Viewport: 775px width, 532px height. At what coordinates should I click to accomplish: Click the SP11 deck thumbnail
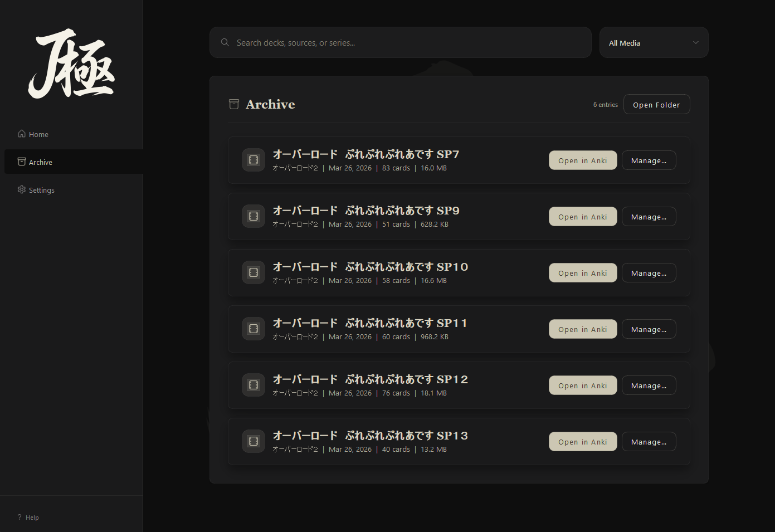point(254,329)
